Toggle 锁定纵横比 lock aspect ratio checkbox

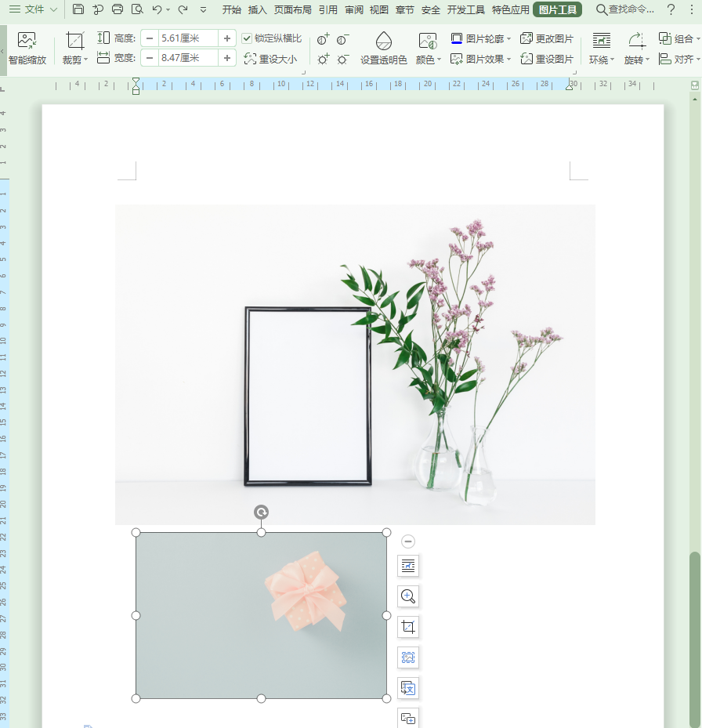[247, 38]
